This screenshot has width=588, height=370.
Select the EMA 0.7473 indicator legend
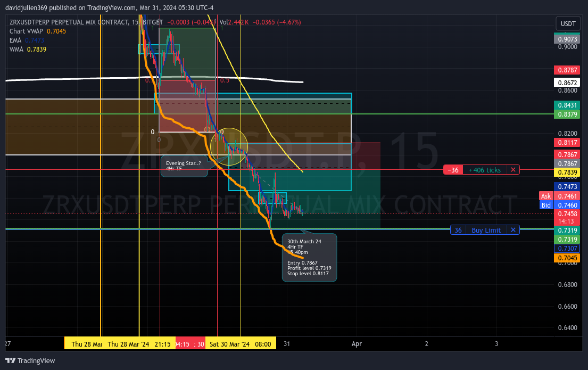tap(27, 40)
